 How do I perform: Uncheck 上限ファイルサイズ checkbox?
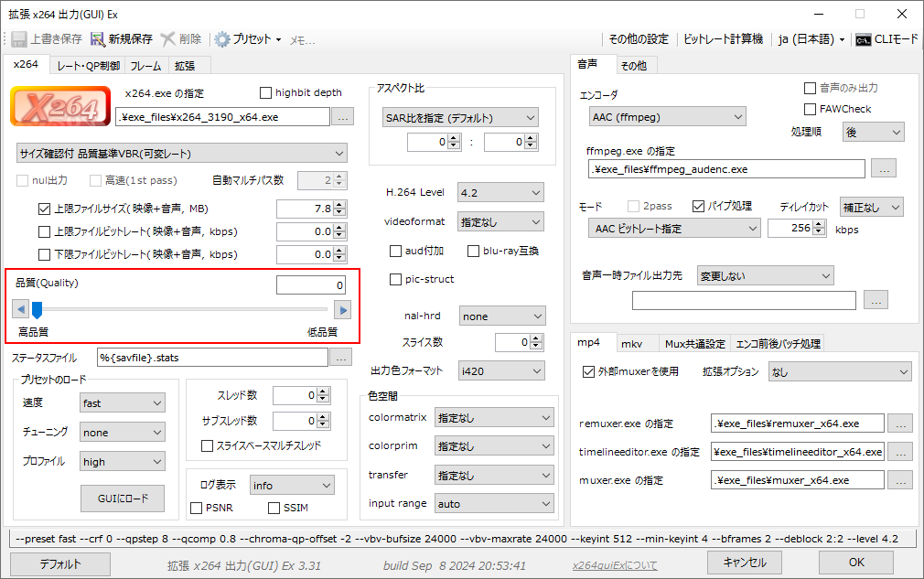(44, 209)
